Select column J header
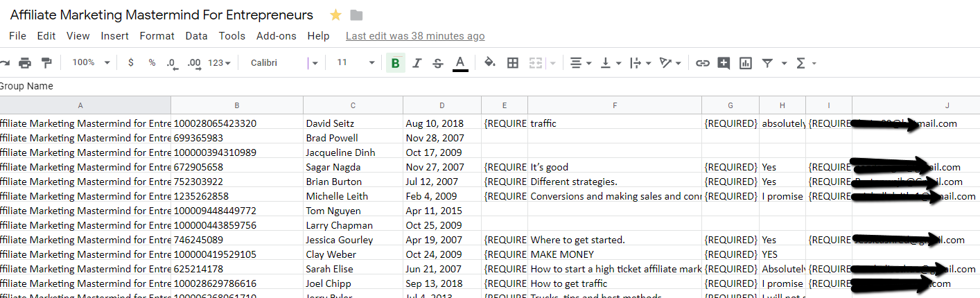Screen dimensions: 980x298 coord(916,105)
